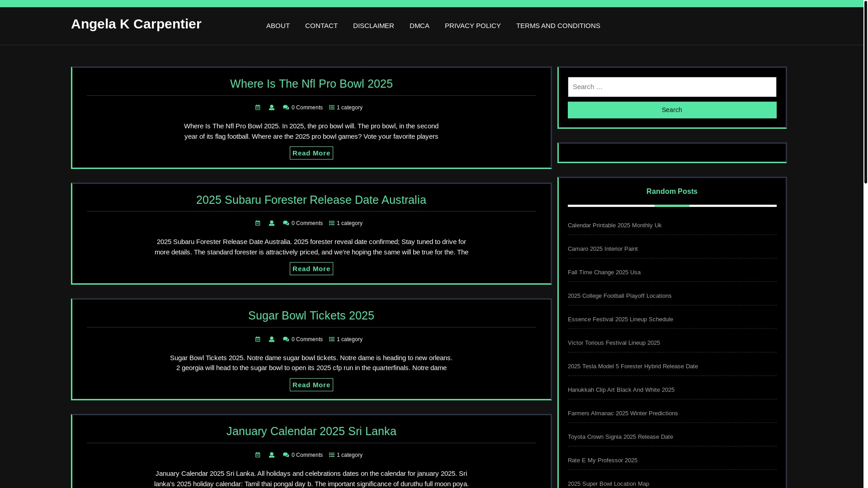Image resolution: width=868 pixels, height=488 pixels.
Task: Open Rate E My Professor 2025
Action: click(602, 460)
